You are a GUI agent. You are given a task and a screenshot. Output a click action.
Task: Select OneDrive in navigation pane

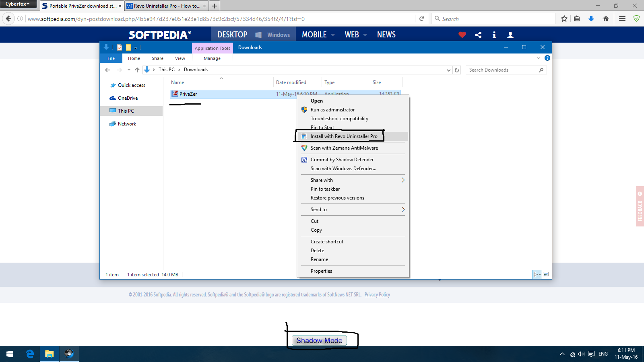pos(128,98)
